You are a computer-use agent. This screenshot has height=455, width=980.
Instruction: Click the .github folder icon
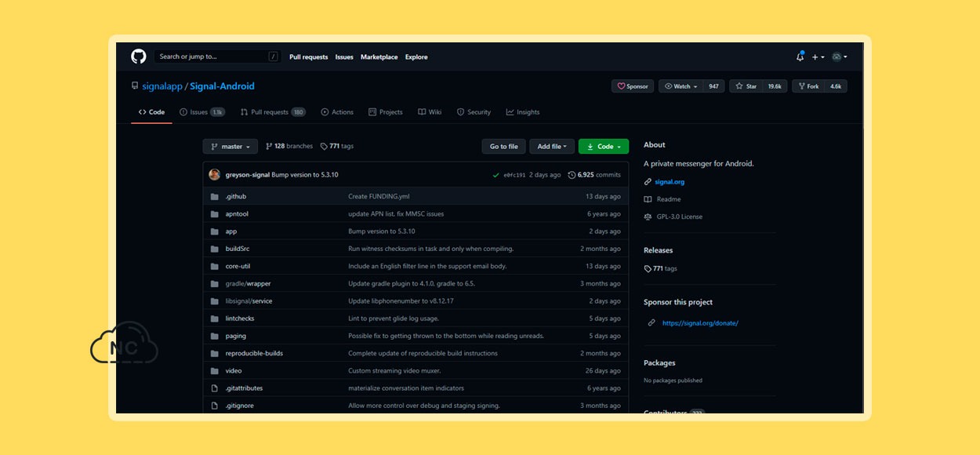[x=215, y=196]
